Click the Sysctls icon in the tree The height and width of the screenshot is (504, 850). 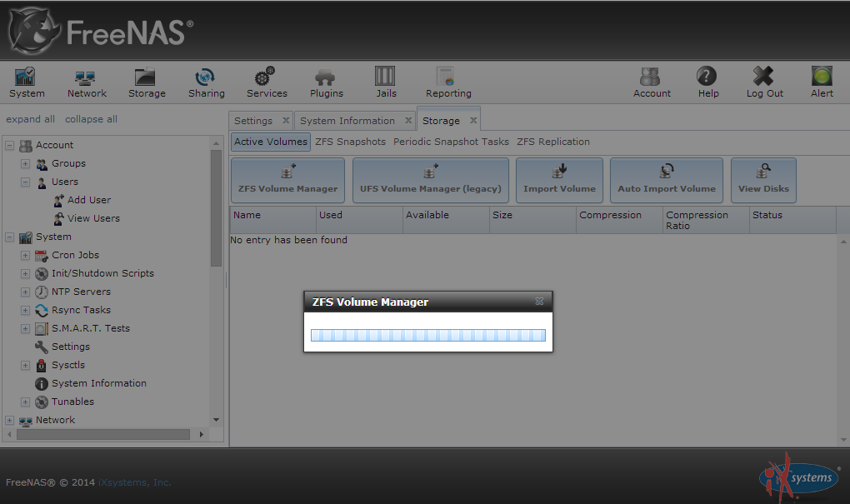click(x=42, y=365)
